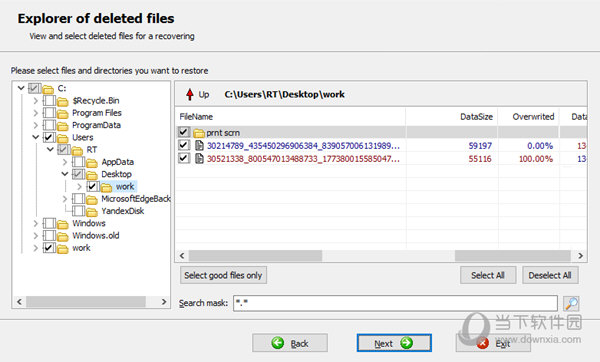600x362 pixels.
Task: Sort by the FileName column header
Action: 290,117
